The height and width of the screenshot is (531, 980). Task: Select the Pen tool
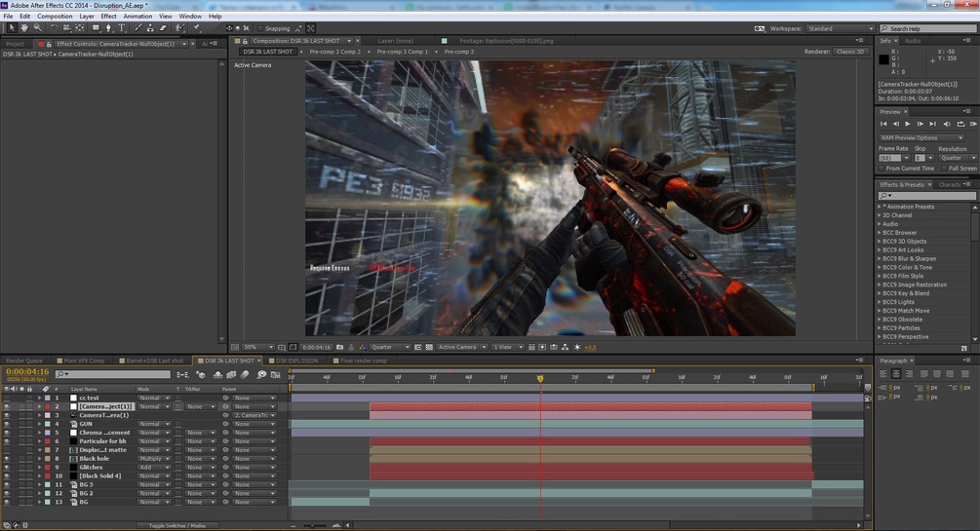[109, 28]
